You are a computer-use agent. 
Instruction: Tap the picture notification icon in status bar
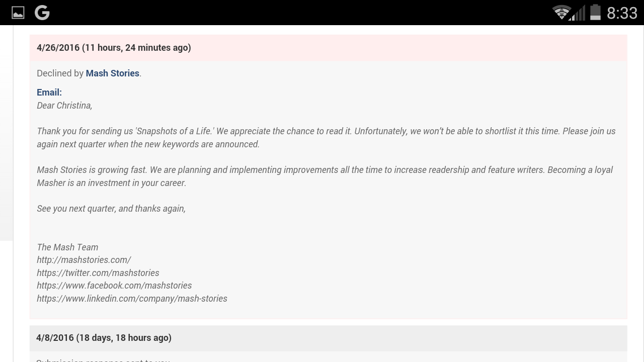coord(18,13)
